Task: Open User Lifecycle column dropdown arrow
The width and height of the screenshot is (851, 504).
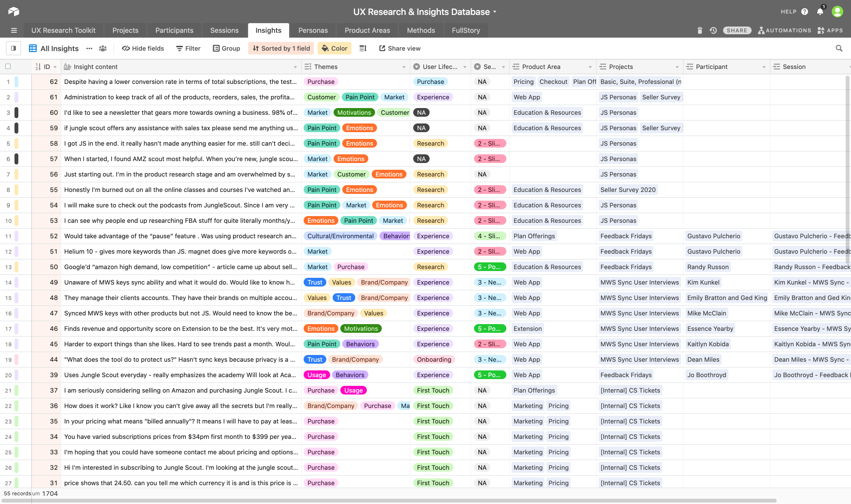Action: [x=465, y=67]
